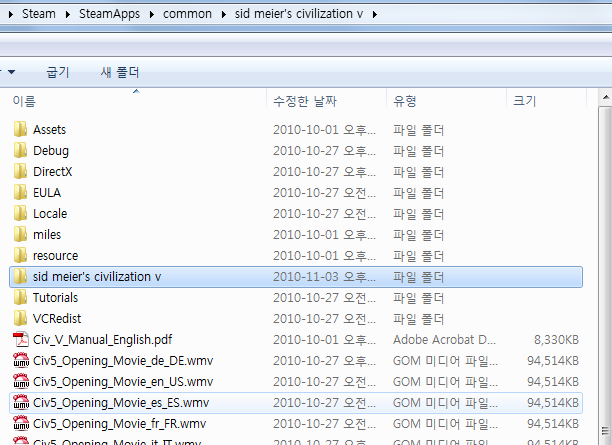Click the 2010-11-03 date cell
The width and height of the screenshot is (612, 445).
(324, 277)
